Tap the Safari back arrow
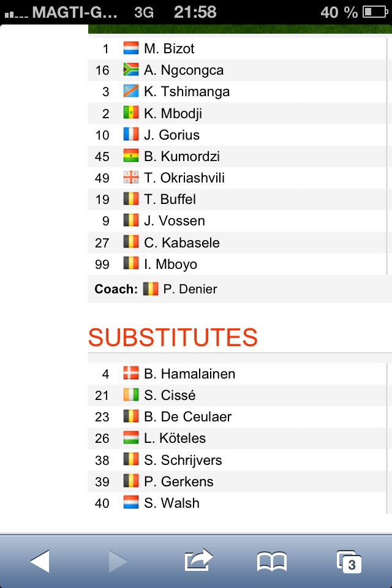The image size is (392, 588). click(x=40, y=560)
